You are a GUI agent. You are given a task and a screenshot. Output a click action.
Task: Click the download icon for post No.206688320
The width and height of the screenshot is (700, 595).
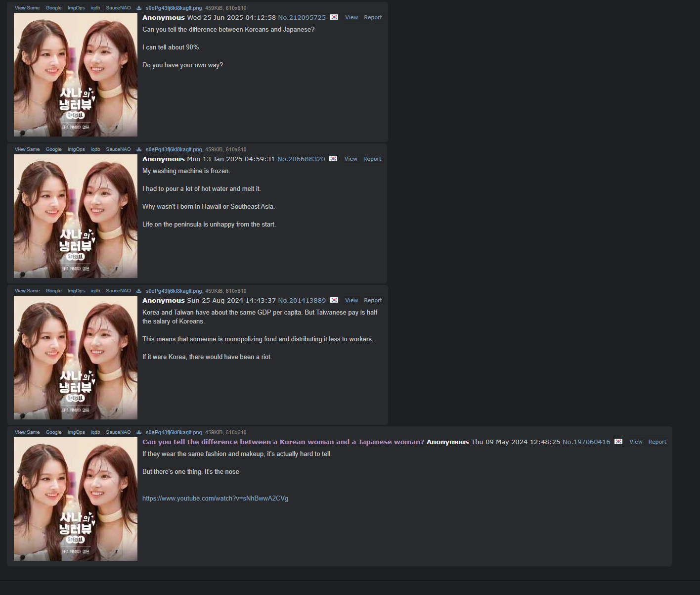(x=139, y=149)
